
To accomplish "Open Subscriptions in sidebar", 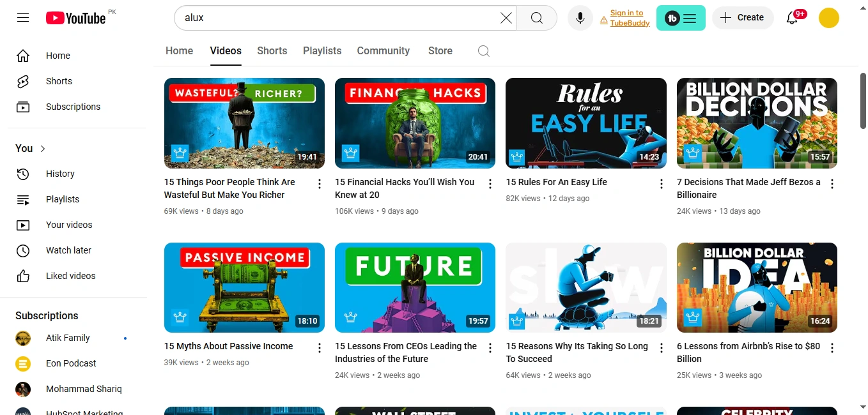I will (x=77, y=107).
